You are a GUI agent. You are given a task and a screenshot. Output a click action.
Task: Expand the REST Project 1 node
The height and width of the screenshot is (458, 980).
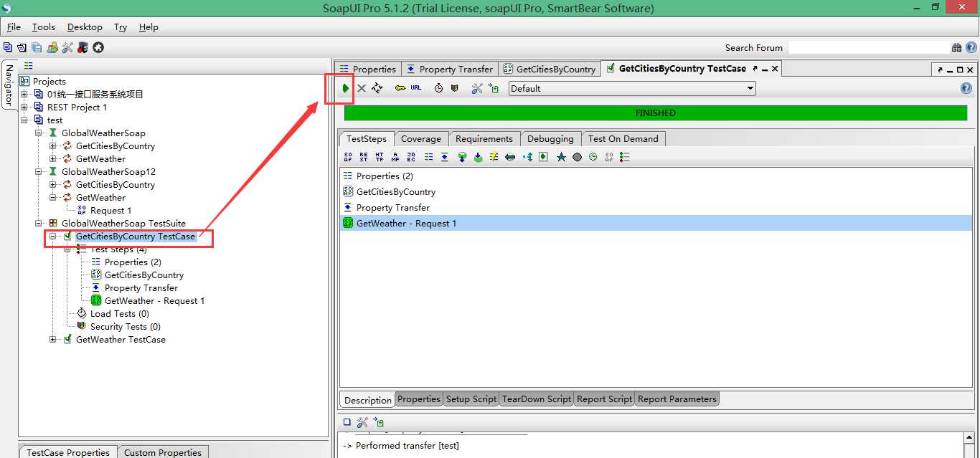click(24, 108)
